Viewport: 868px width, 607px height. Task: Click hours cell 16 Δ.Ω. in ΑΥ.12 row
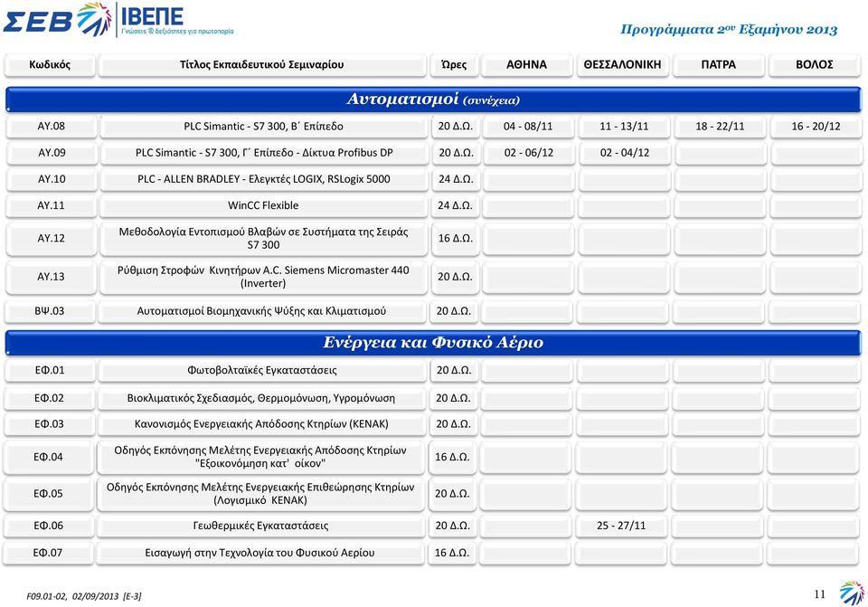pos(456,238)
